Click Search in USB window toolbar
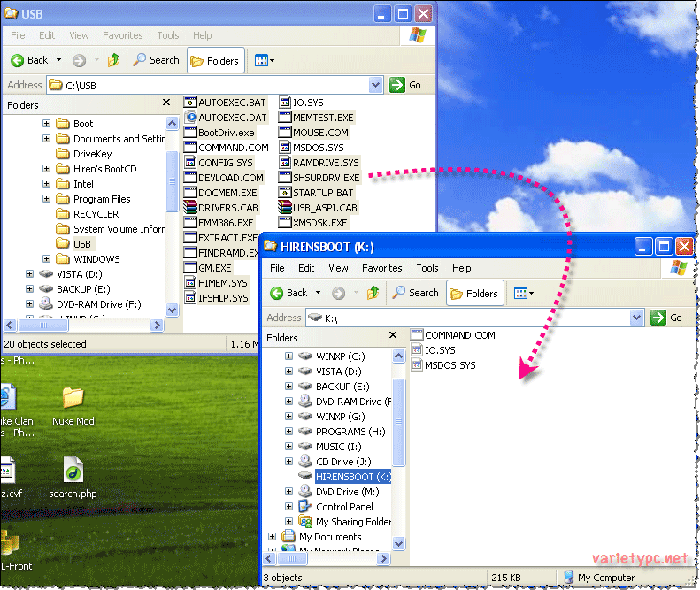The width and height of the screenshot is (700, 590). click(157, 60)
